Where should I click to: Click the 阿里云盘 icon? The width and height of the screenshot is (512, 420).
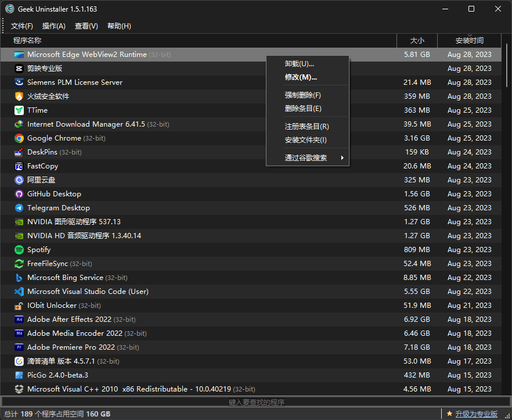point(19,180)
